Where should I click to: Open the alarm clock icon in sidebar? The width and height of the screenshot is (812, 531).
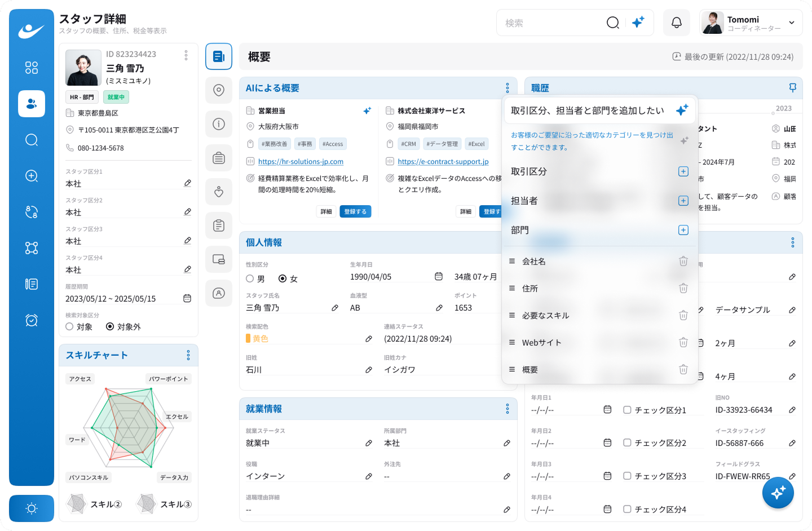tap(32, 320)
